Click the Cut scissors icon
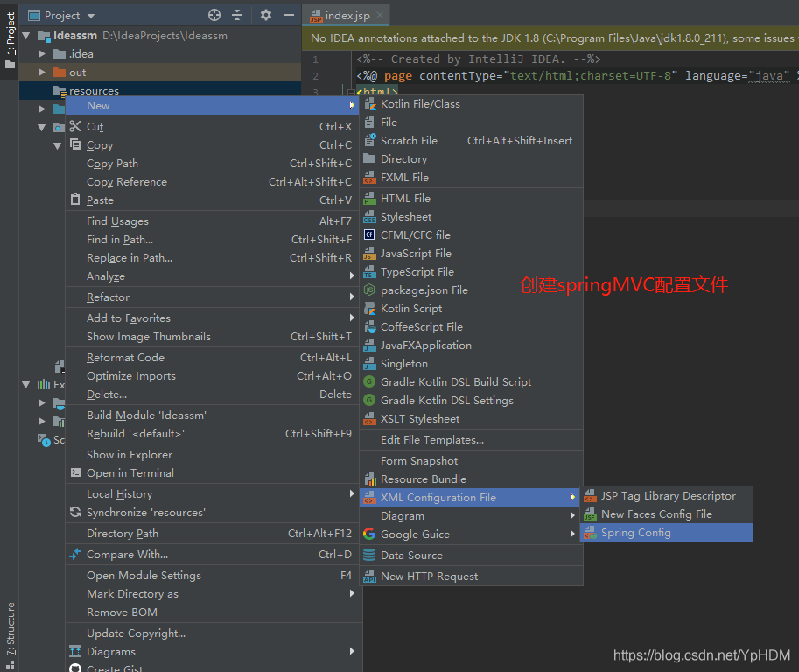The image size is (799, 672). pyautogui.click(x=75, y=127)
